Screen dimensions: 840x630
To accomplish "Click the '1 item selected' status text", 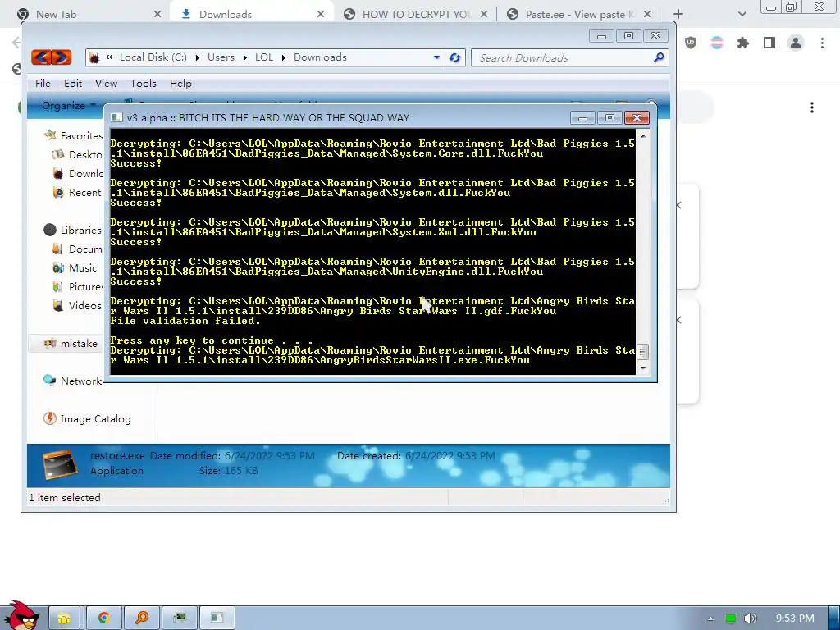I will pos(64,498).
